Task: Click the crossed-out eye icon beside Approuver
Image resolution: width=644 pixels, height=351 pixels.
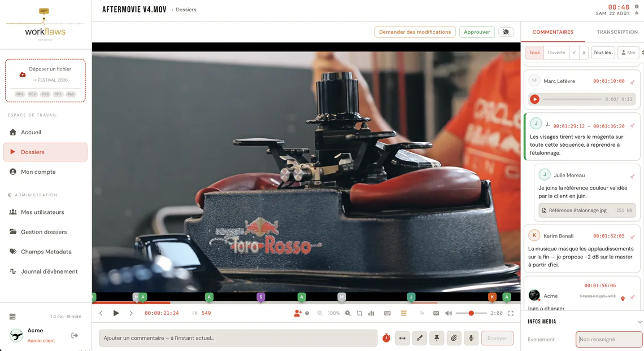Action: [506, 32]
